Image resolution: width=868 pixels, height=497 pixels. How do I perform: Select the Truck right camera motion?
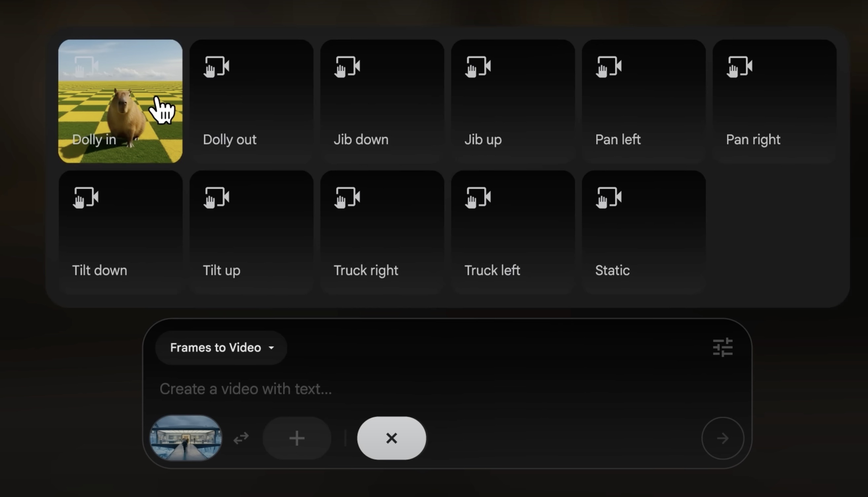pyautogui.click(x=382, y=232)
